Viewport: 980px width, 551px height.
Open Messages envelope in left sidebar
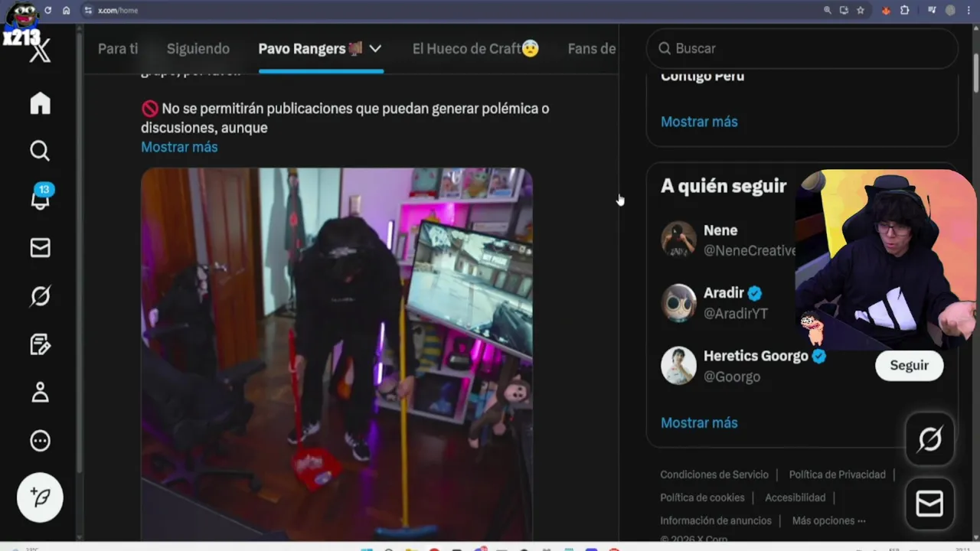(40, 248)
